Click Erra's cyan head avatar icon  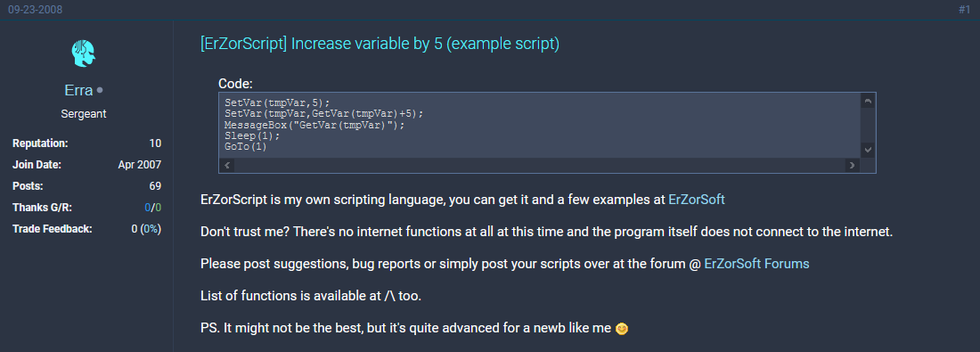point(83,53)
